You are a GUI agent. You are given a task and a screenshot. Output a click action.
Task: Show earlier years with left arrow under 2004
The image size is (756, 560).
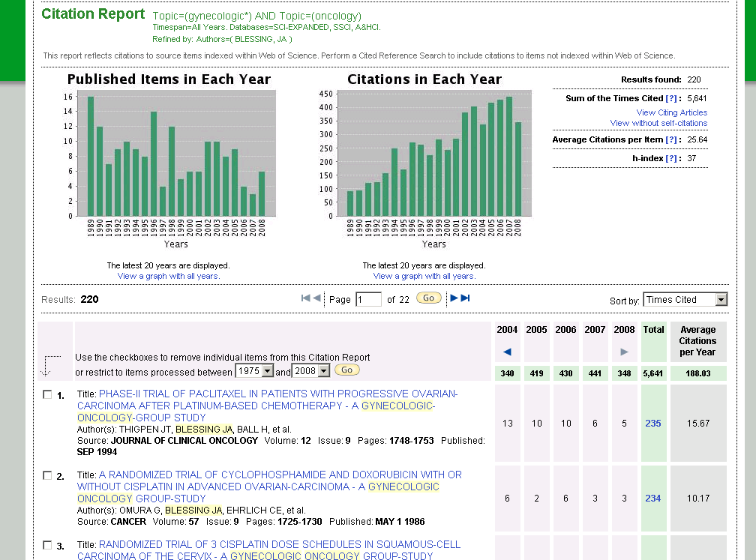coord(507,352)
